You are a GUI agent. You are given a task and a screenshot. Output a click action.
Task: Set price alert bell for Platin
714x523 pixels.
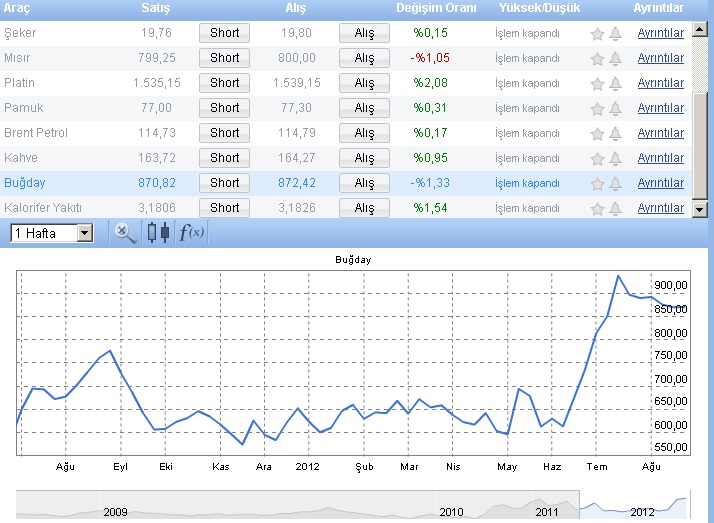(x=615, y=83)
